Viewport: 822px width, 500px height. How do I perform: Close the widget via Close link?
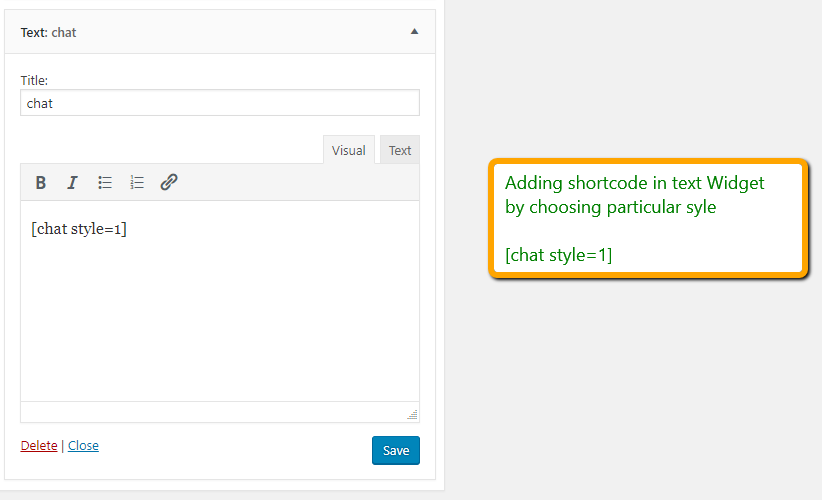coord(83,445)
